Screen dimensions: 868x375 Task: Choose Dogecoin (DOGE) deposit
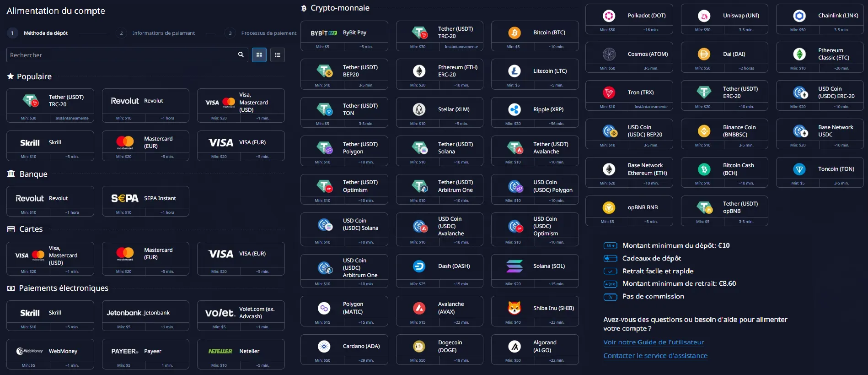439,349
